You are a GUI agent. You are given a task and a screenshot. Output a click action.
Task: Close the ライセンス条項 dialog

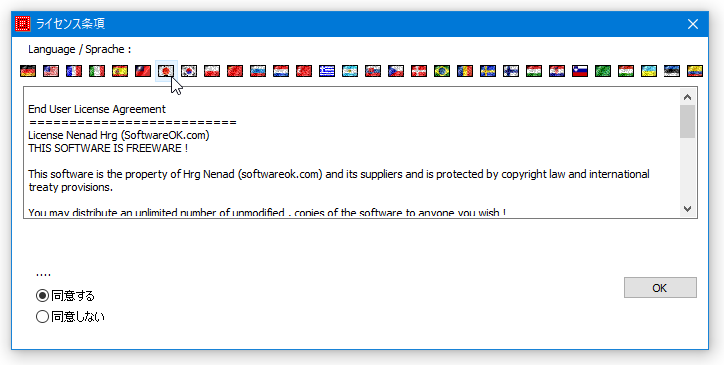tap(693, 24)
